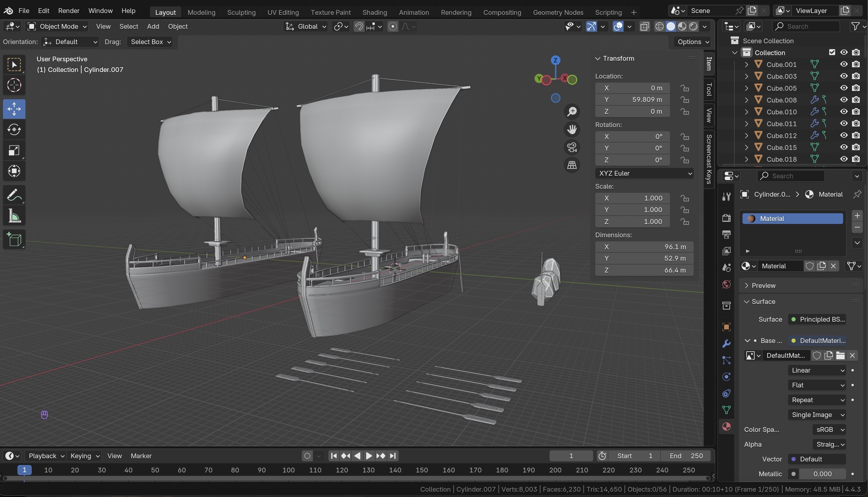Open the Object Mode dropdown

coord(57,26)
